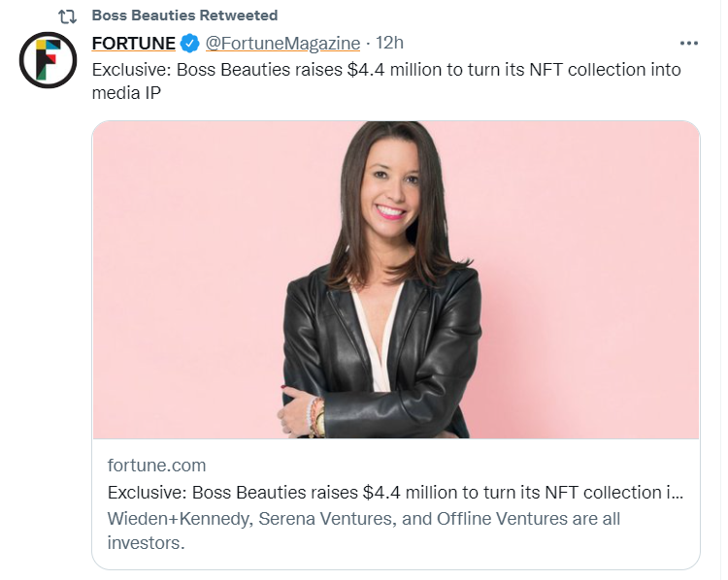Click the pink background left of the woman
The width and height of the screenshot is (728, 580).
184,291
